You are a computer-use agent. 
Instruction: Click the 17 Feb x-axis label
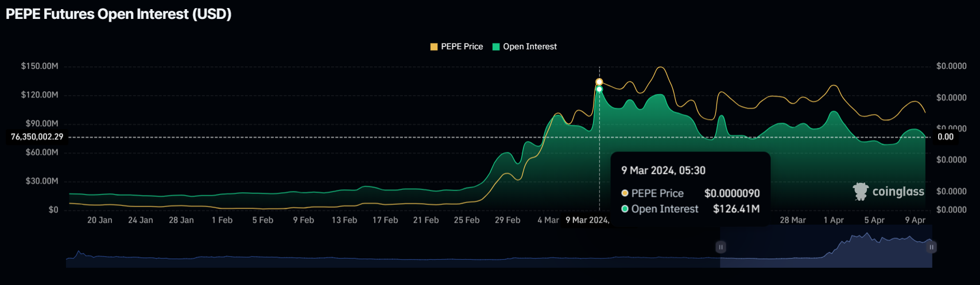(385, 220)
